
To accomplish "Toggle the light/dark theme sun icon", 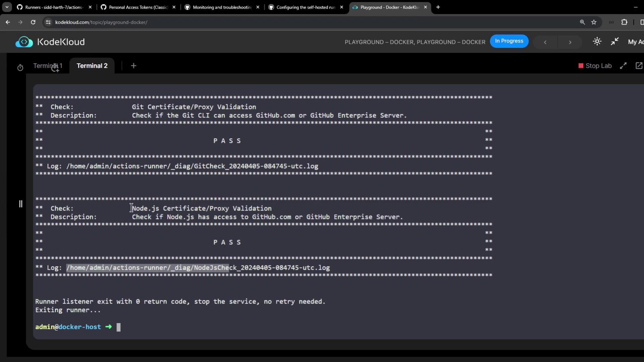I will coord(597,42).
